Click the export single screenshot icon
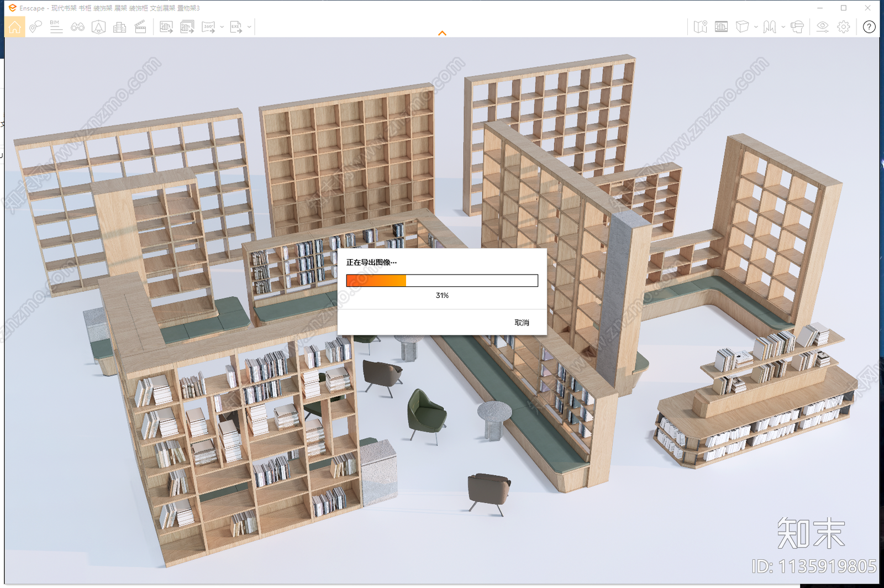The image size is (884, 588). [x=166, y=27]
